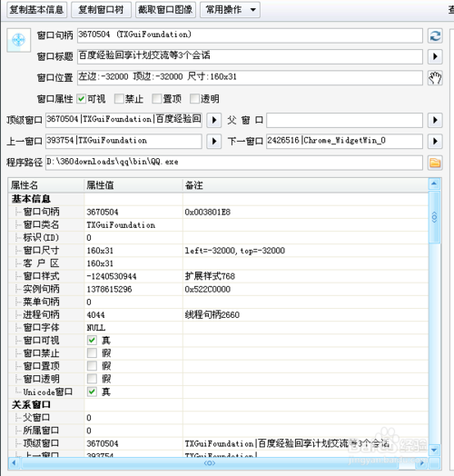
Task: Click value 0x003801E8 in remarks column
Action: pyautogui.click(x=208, y=212)
